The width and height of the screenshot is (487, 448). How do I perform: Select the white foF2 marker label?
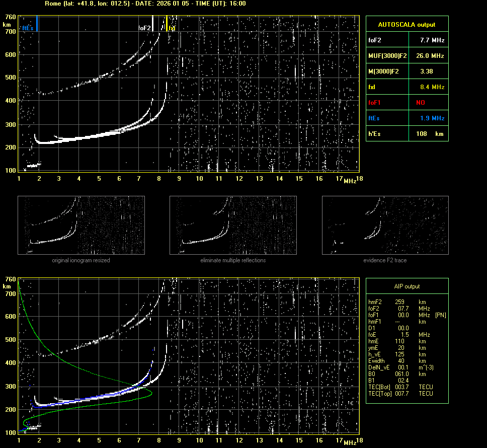pos(144,28)
